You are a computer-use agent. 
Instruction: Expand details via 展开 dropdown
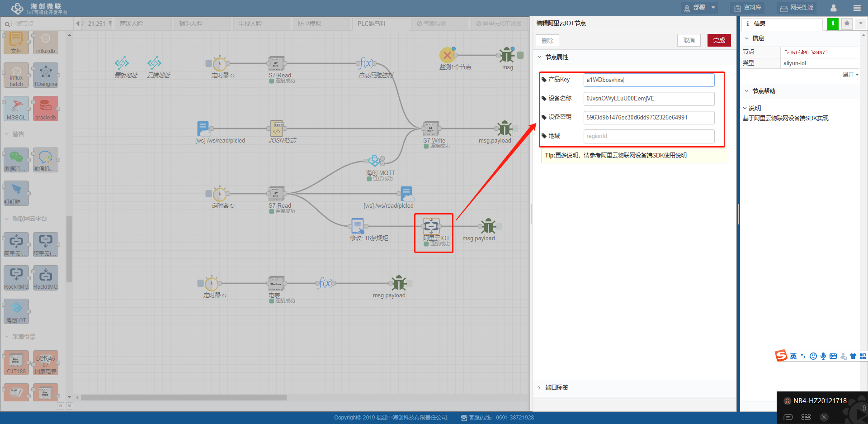click(x=850, y=75)
